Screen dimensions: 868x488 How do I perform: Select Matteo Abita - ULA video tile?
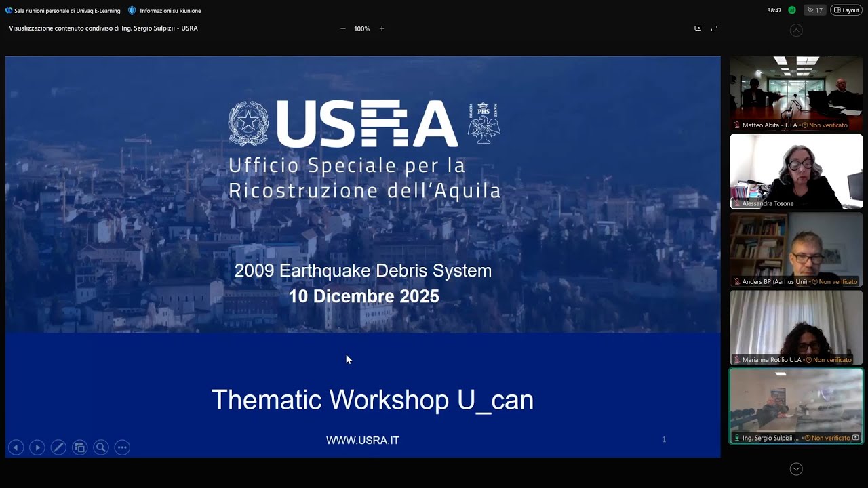[x=796, y=94]
